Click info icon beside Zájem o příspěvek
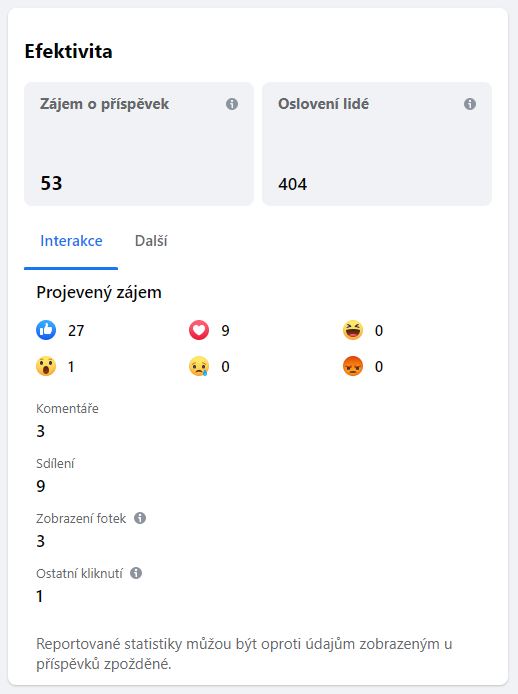Viewport: 518px width, 694px height. [x=232, y=104]
